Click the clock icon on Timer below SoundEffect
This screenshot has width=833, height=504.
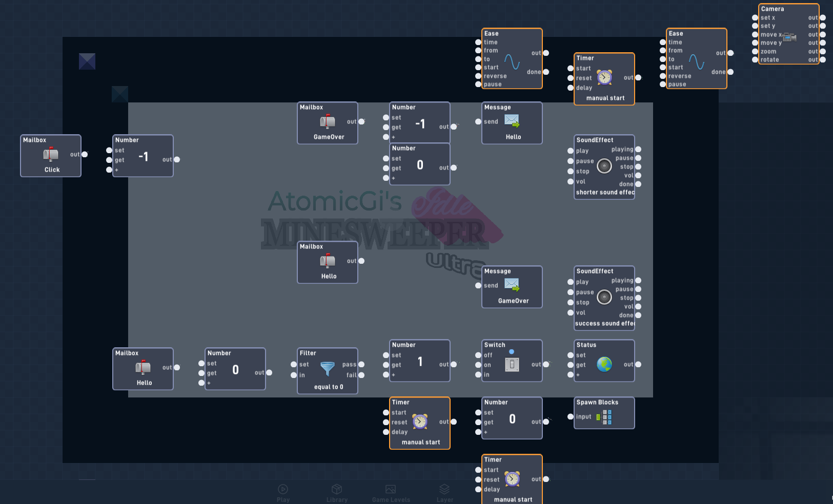(x=604, y=77)
